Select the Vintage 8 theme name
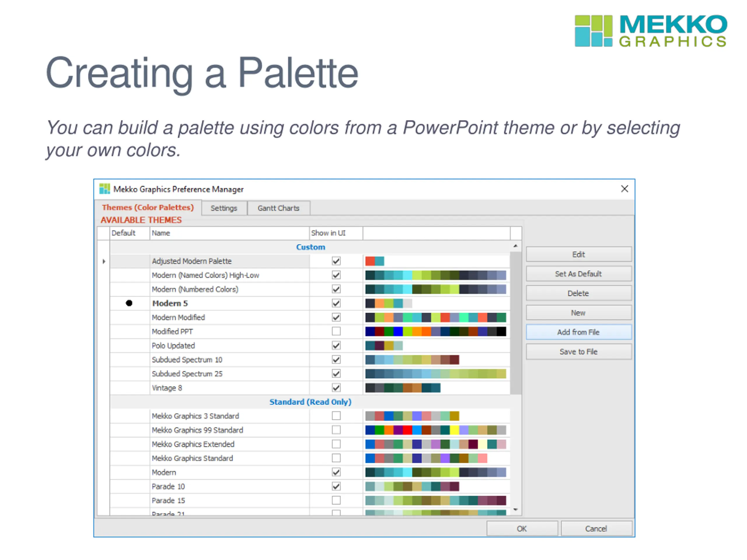The width and height of the screenshot is (747, 560). (x=167, y=388)
